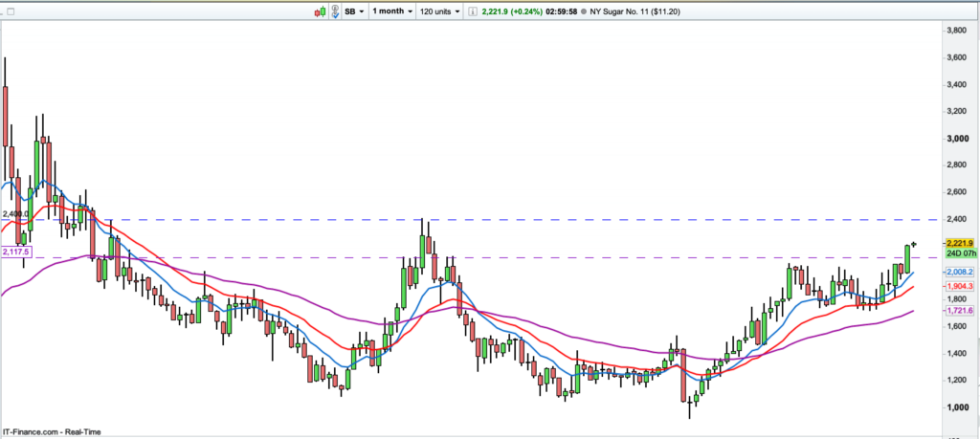This screenshot has height=439, width=980.
Task: Open the 120 units dropdown
Action: coord(439,11)
